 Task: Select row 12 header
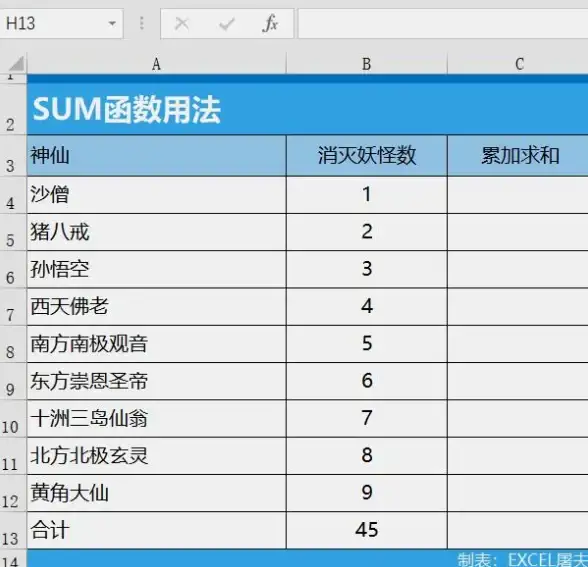[13, 493]
